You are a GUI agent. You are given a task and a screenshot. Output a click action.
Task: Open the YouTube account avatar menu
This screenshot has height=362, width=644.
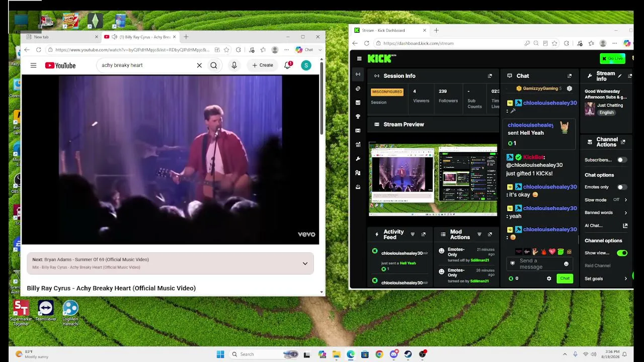point(306,65)
